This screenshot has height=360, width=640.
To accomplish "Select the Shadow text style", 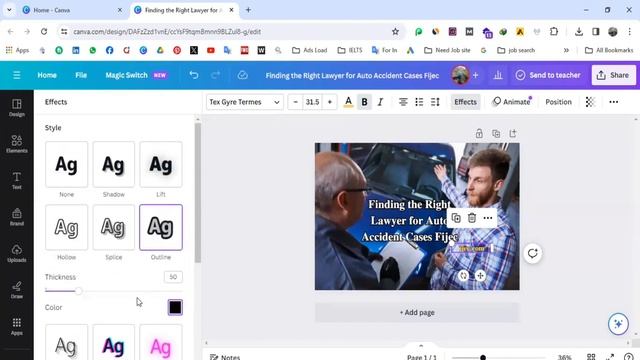I will click(x=113, y=164).
